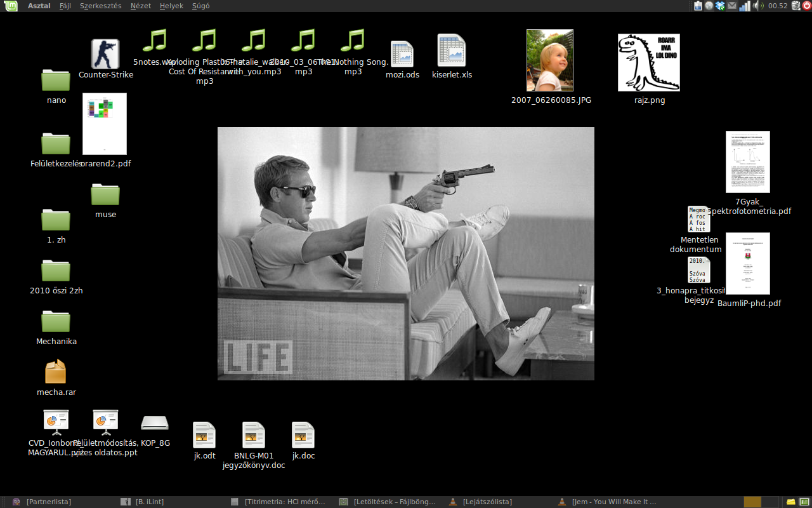Click the mail envelope tray icon

732,6
